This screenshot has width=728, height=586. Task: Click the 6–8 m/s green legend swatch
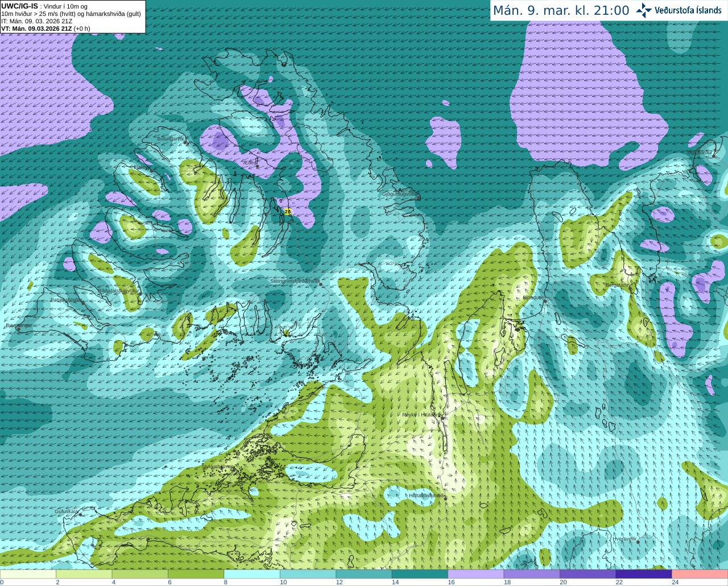(196, 573)
